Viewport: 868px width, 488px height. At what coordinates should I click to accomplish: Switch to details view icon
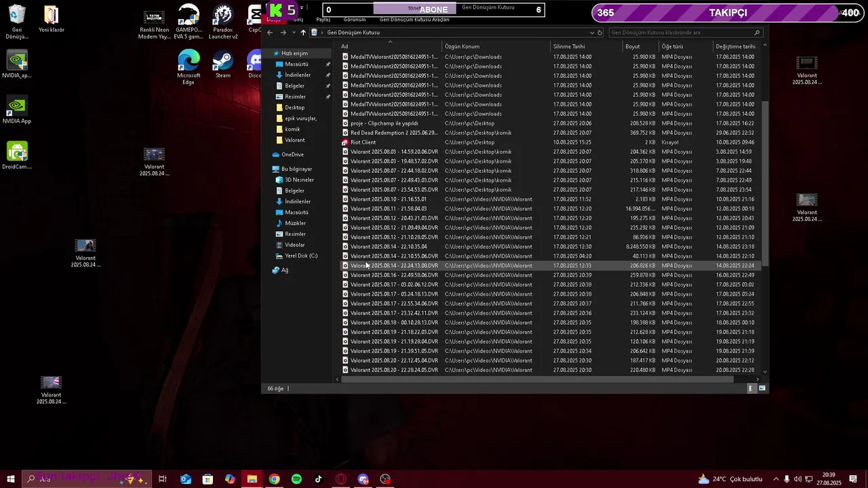click(x=751, y=388)
